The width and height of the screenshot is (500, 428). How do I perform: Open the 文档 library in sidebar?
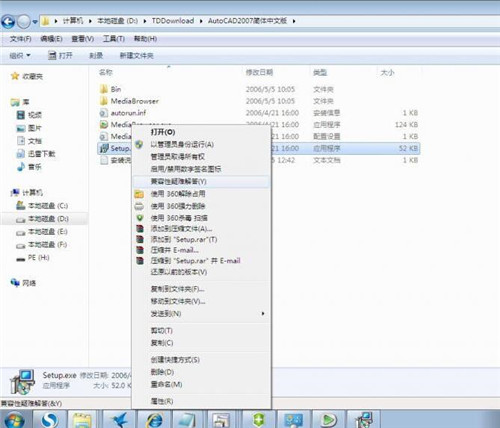(x=29, y=141)
